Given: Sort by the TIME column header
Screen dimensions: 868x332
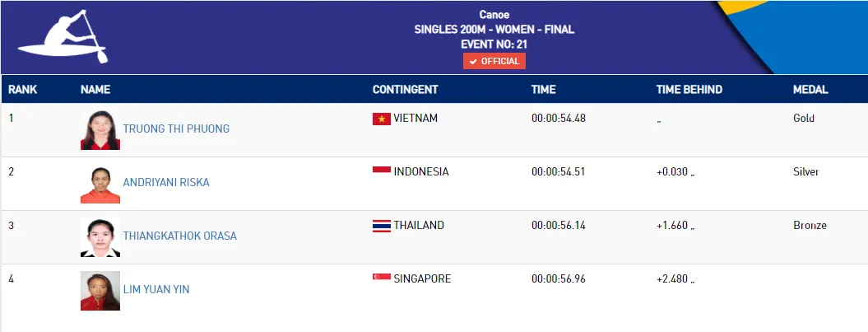Looking at the screenshot, I should coord(544,89).
